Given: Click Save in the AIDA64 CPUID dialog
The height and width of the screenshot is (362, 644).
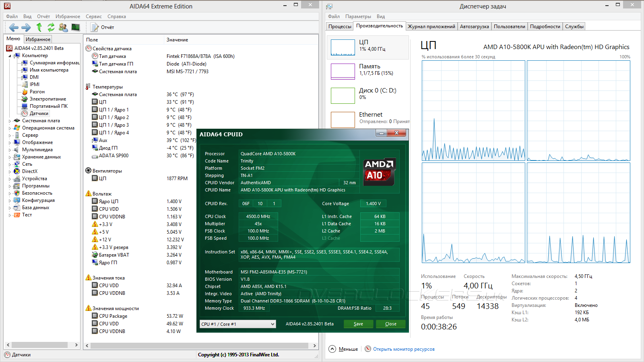Looking at the screenshot, I should (x=358, y=324).
